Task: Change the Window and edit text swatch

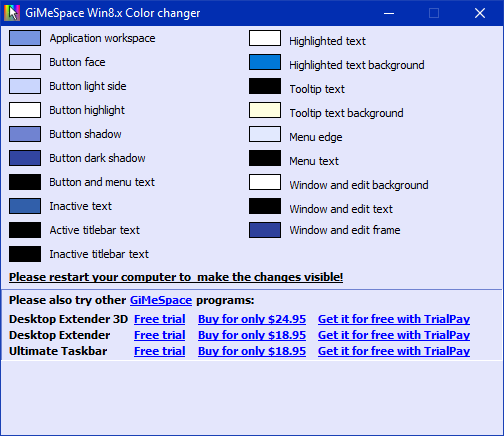Action: (x=265, y=206)
